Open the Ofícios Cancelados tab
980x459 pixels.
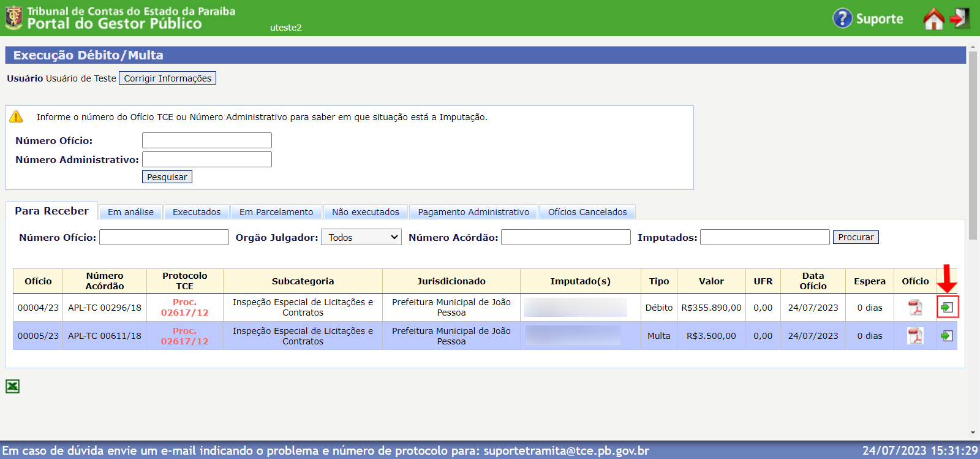coord(587,212)
